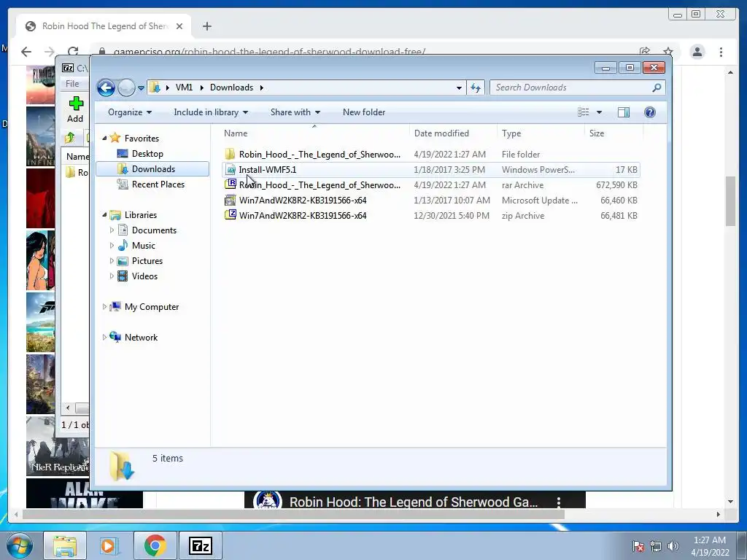Screen dimensions: 747x560
Task: Select the Robin_Hood rar Archive file
Action: pyautogui.click(x=430, y=184)
